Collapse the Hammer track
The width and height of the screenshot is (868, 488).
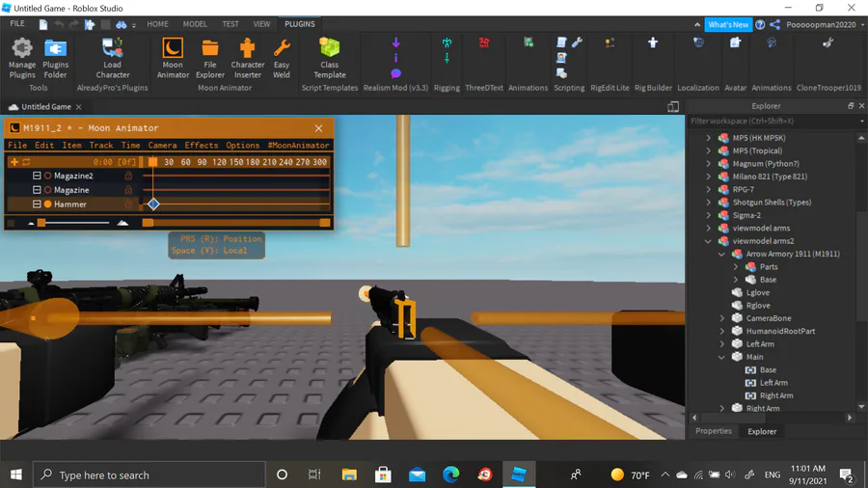[37, 204]
